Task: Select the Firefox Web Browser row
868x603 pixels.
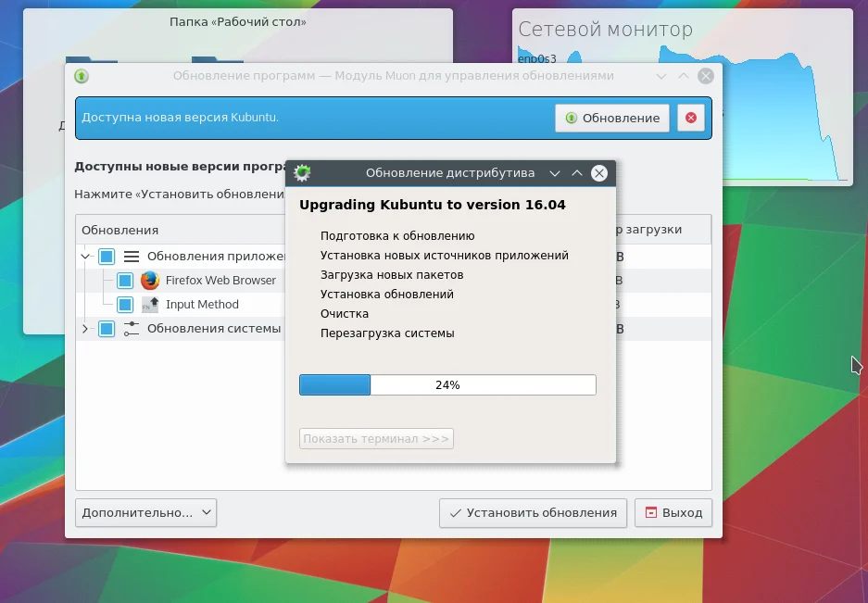Action: click(x=393, y=281)
